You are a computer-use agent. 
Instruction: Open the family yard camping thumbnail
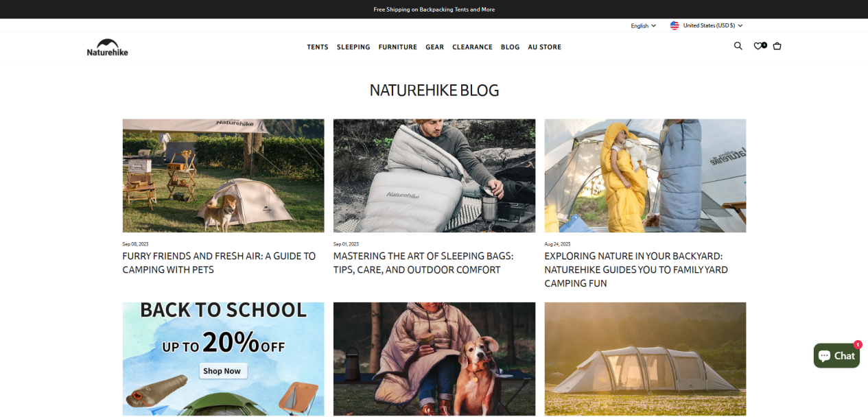[645, 176]
